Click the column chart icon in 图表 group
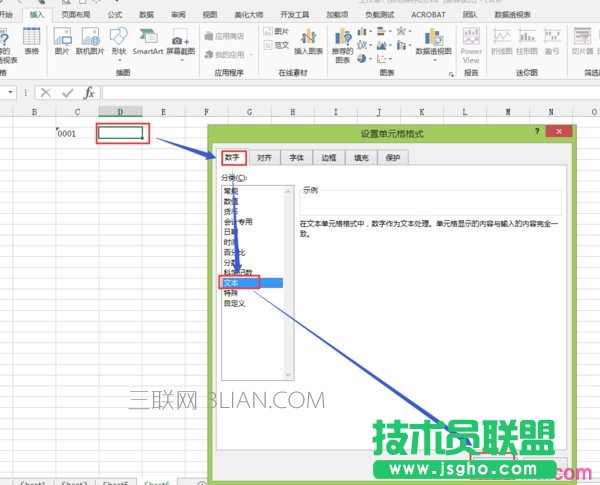The image size is (600, 485). pyautogui.click(x=362, y=31)
